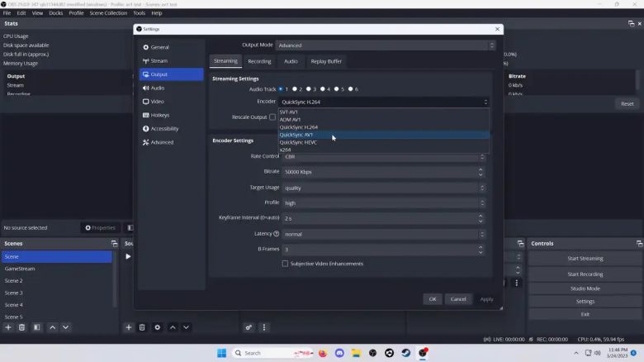Viewport: 644px width, 362px height.
Task: Open source properties gear icon in Sources
Action: coord(157,327)
